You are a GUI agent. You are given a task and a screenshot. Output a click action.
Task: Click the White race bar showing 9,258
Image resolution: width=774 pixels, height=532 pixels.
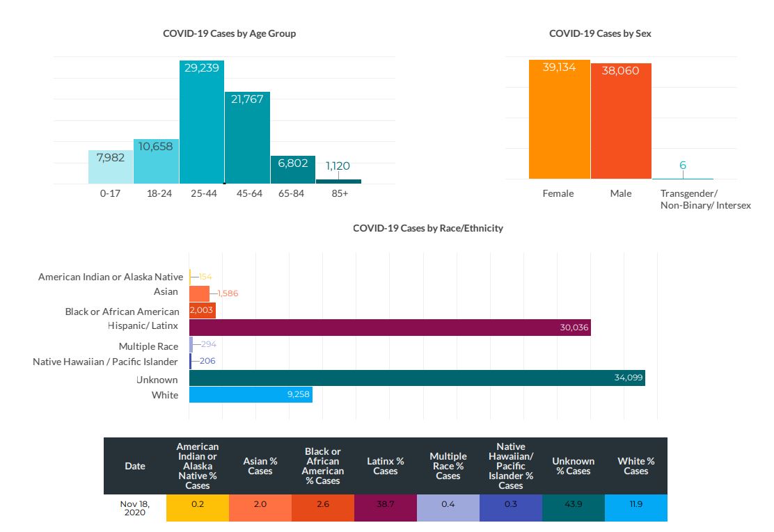click(251, 395)
